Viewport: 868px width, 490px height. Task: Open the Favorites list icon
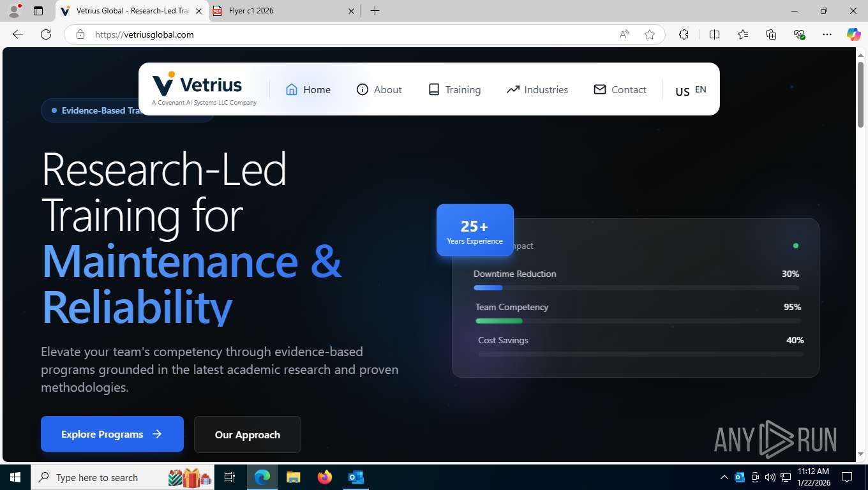742,34
